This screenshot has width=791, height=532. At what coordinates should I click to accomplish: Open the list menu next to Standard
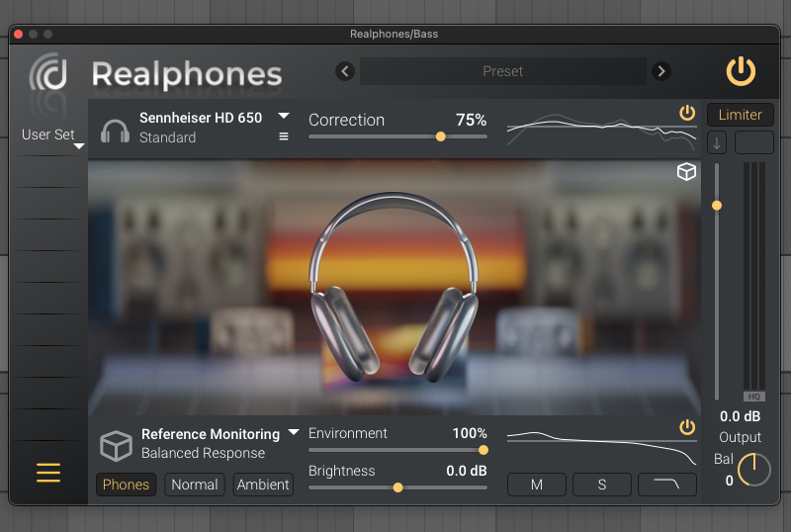click(284, 136)
